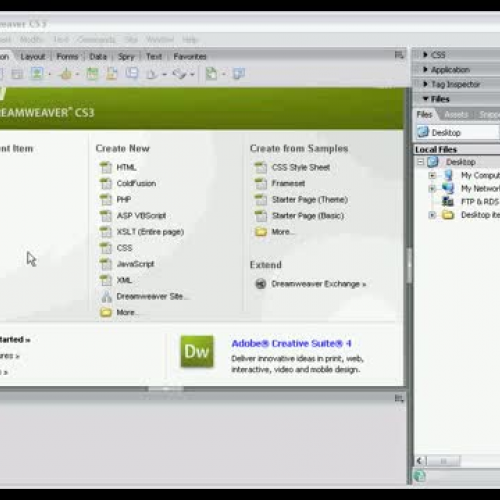The width and height of the screenshot is (500, 500).
Task: Expand the My Computer tree node
Action: click(432, 175)
